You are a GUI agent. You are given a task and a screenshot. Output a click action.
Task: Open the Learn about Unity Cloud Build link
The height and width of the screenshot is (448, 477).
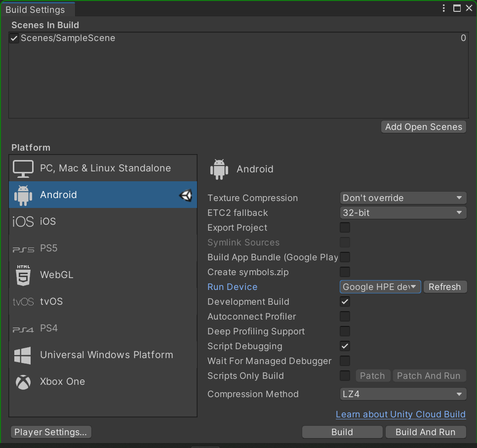pos(400,414)
